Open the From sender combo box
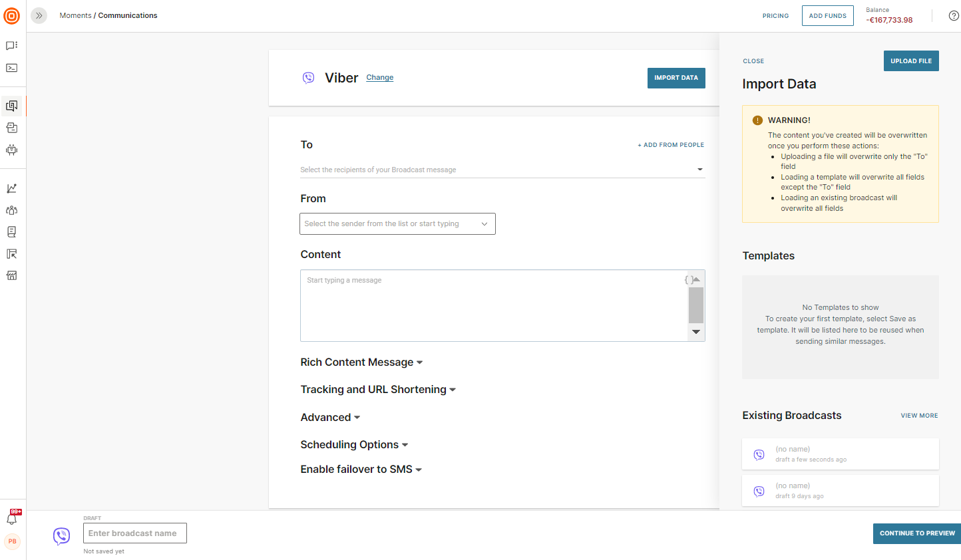Screen dimensions: 961x560 397,224
